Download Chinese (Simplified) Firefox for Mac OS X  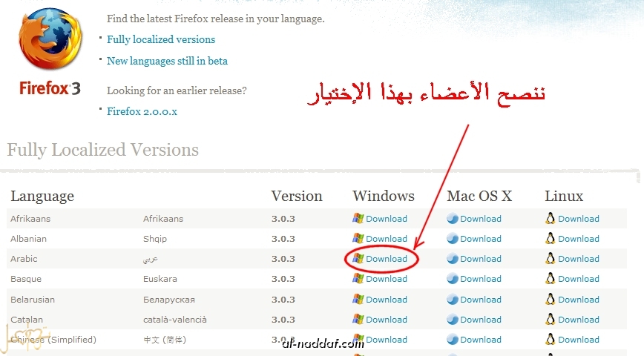tap(481, 340)
